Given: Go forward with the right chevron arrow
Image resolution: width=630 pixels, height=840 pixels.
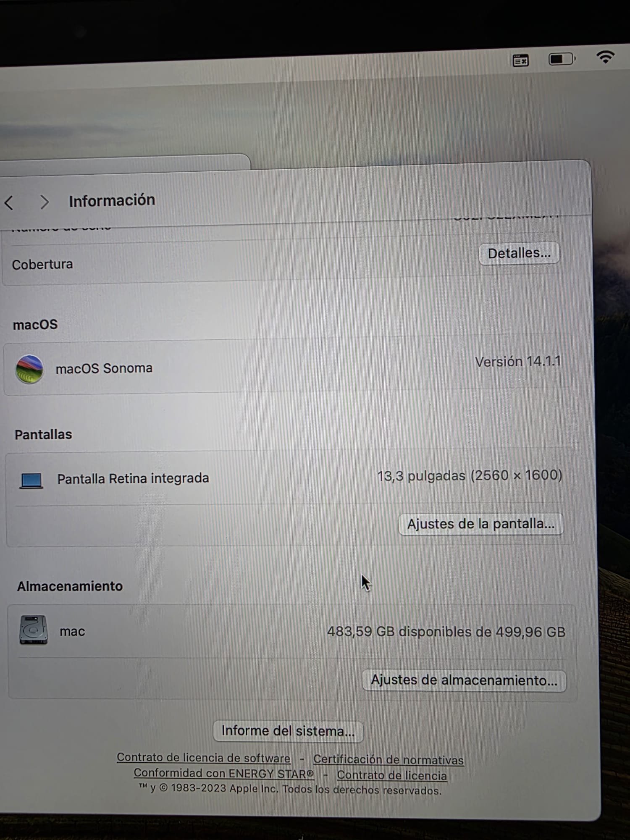Looking at the screenshot, I should tap(45, 202).
